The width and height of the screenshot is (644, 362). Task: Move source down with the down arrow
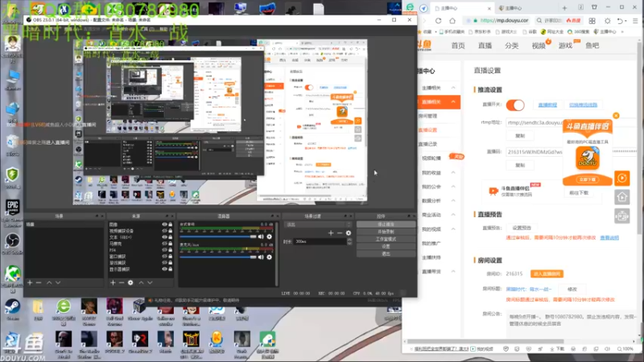click(x=150, y=283)
